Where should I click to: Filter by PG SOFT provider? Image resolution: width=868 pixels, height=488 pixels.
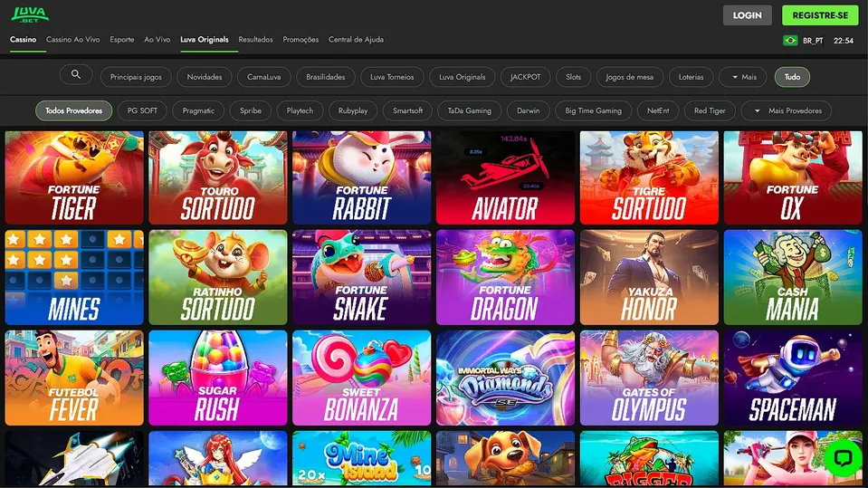(x=142, y=110)
